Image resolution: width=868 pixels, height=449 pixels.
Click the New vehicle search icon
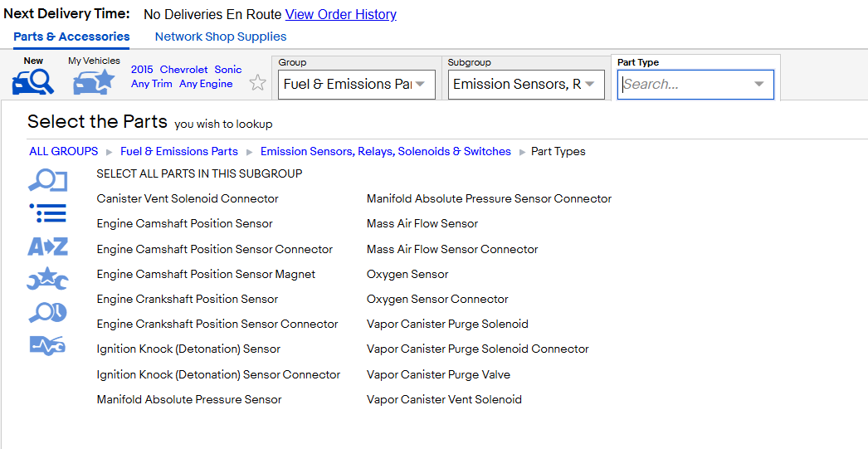[33, 82]
